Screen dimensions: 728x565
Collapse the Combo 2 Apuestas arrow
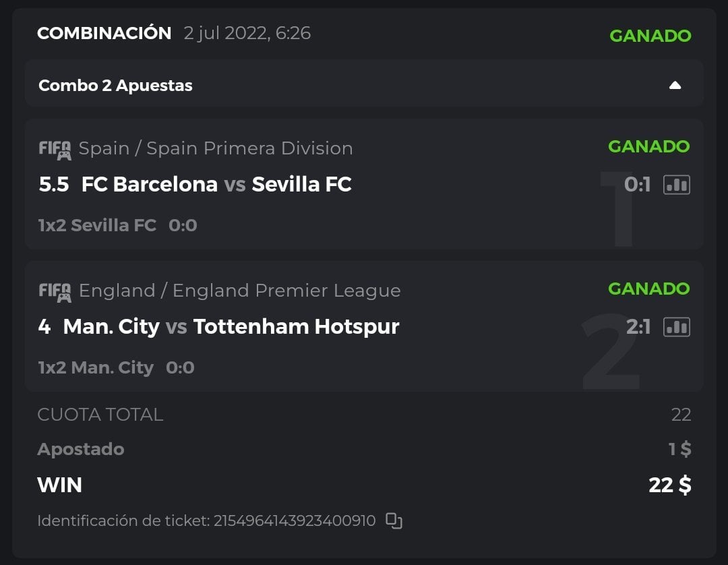(x=675, y=86)
